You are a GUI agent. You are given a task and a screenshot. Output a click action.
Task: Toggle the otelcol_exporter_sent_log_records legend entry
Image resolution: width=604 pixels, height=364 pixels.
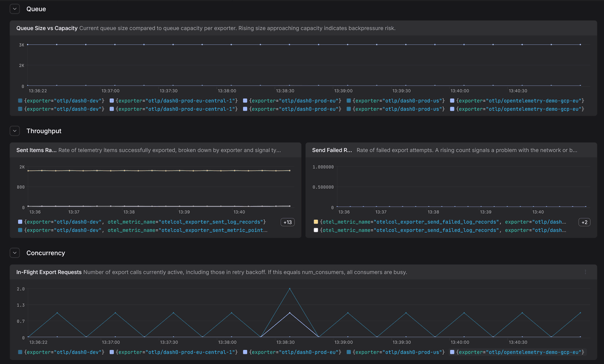(x=142, y=222)
